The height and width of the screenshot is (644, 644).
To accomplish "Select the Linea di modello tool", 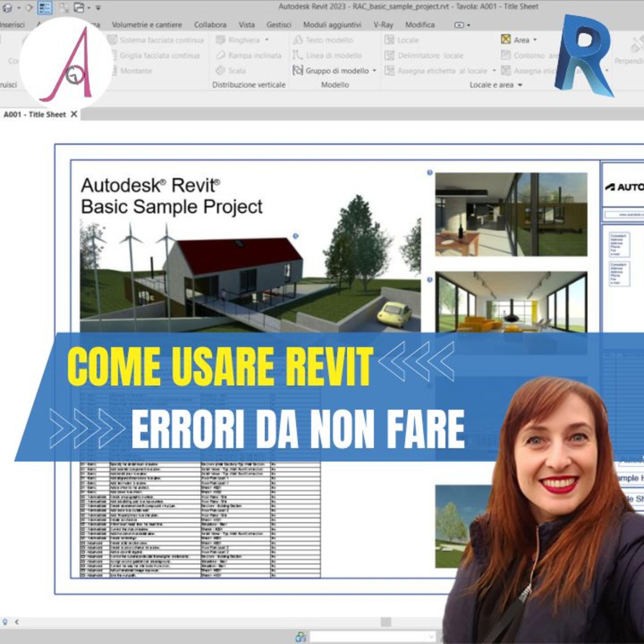I will 327,55.
